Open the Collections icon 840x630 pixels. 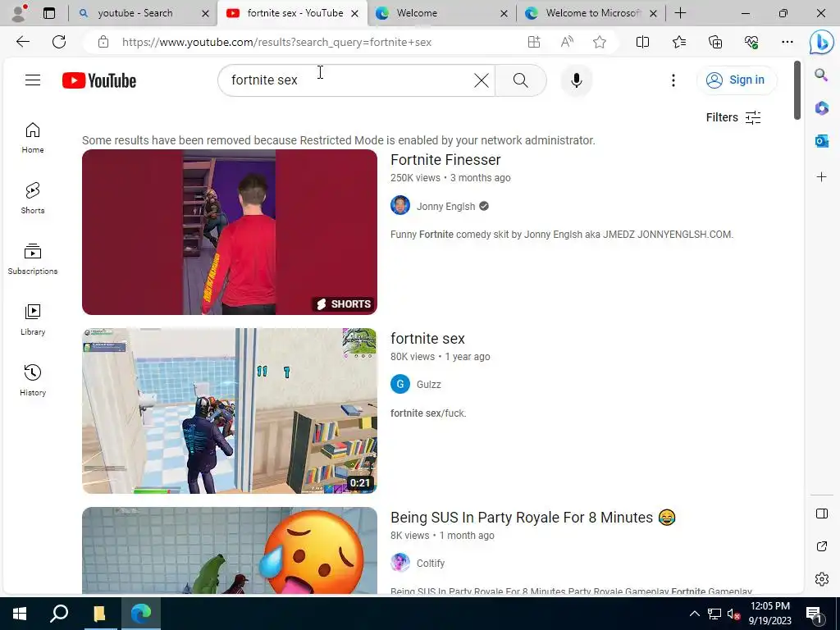click(715, 42)
